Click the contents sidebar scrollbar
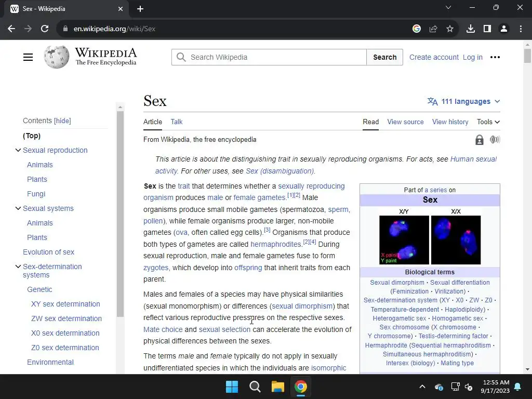532x399 pixels. click(x=120, y=214)
